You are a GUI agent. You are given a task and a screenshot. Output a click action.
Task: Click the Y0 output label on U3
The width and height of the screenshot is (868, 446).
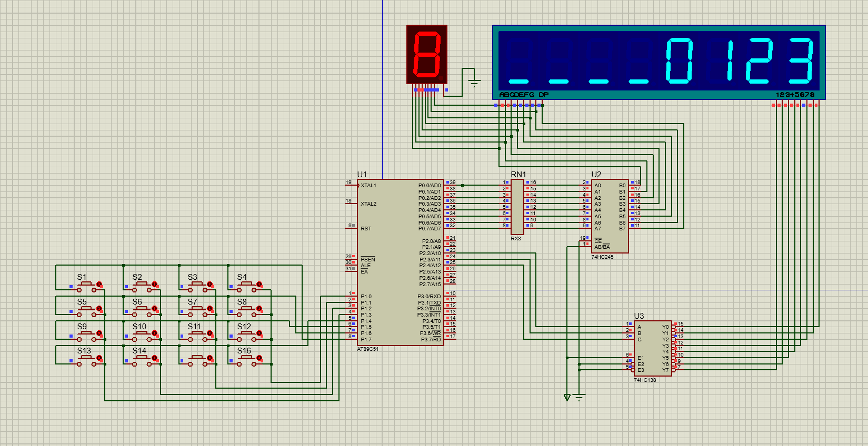pyautogui.click(x=665, y=327)
